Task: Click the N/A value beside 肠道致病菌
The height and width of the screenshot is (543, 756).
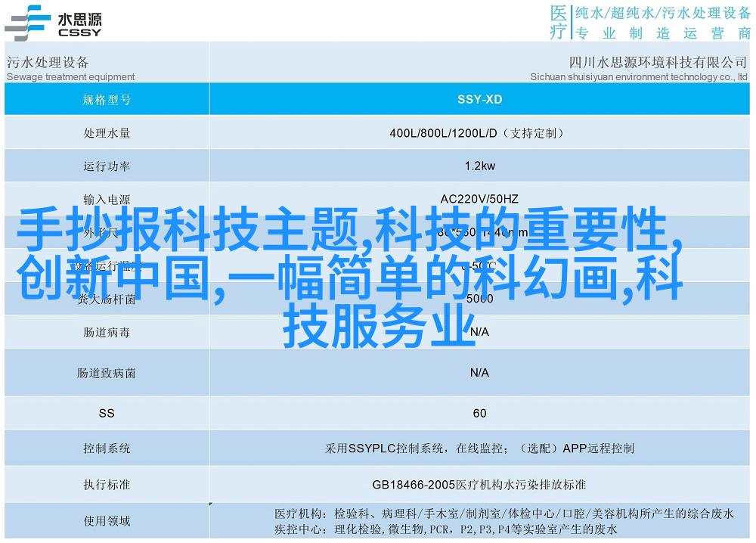Action: pyautogui.click(x=479, y=372)
